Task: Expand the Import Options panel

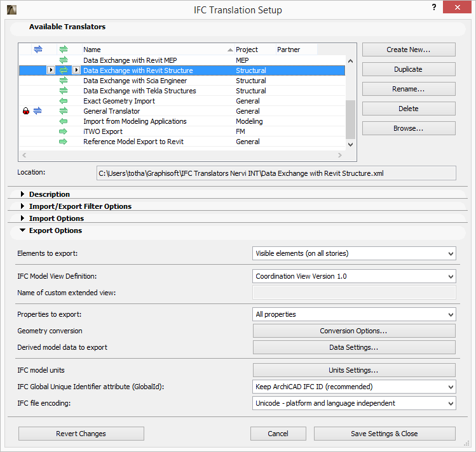Action: tap(22, 218)
